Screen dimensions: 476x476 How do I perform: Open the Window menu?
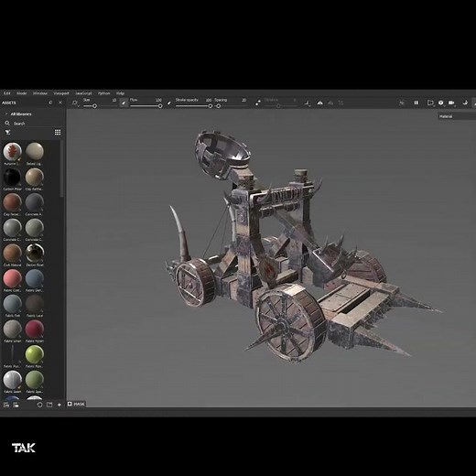click(x=40, y=93)
